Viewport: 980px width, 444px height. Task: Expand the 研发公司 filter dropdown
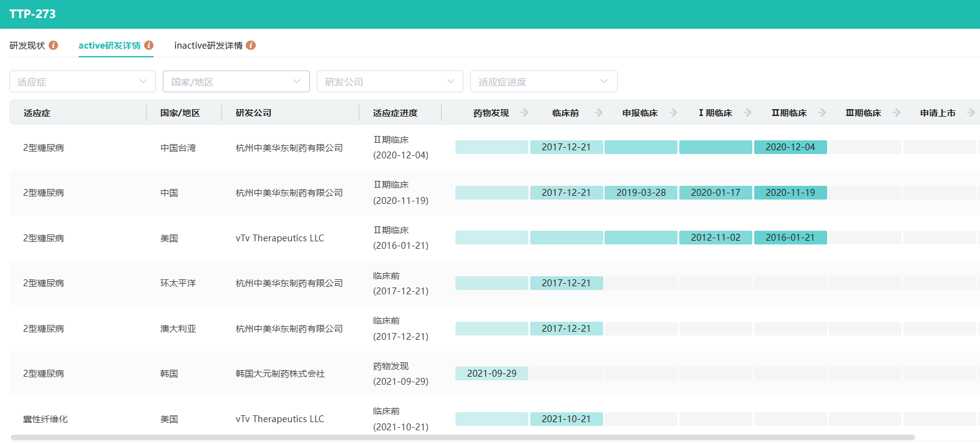tap(390, 82)
